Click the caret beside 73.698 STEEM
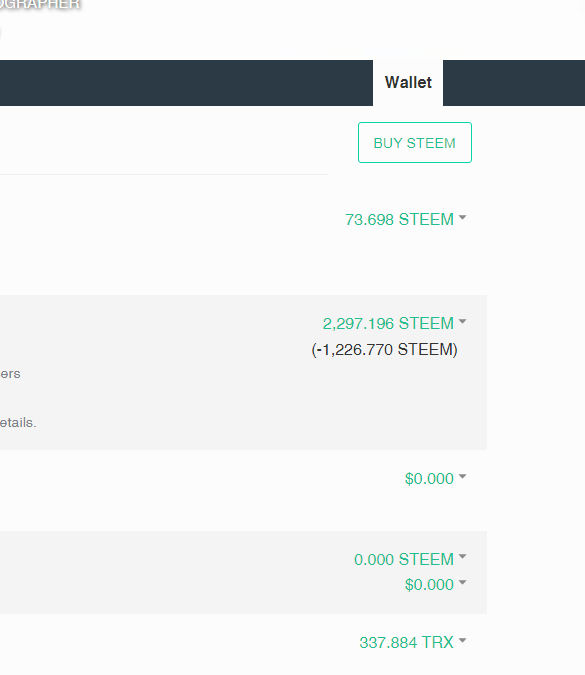Screen dimensions: 585x675 pyautogui.click(x=463, y=218)
